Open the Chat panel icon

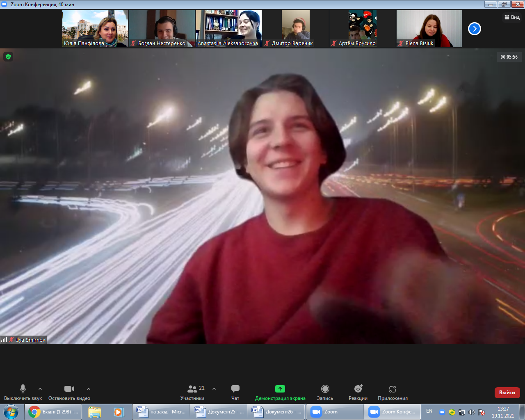(x=235, y=389)
